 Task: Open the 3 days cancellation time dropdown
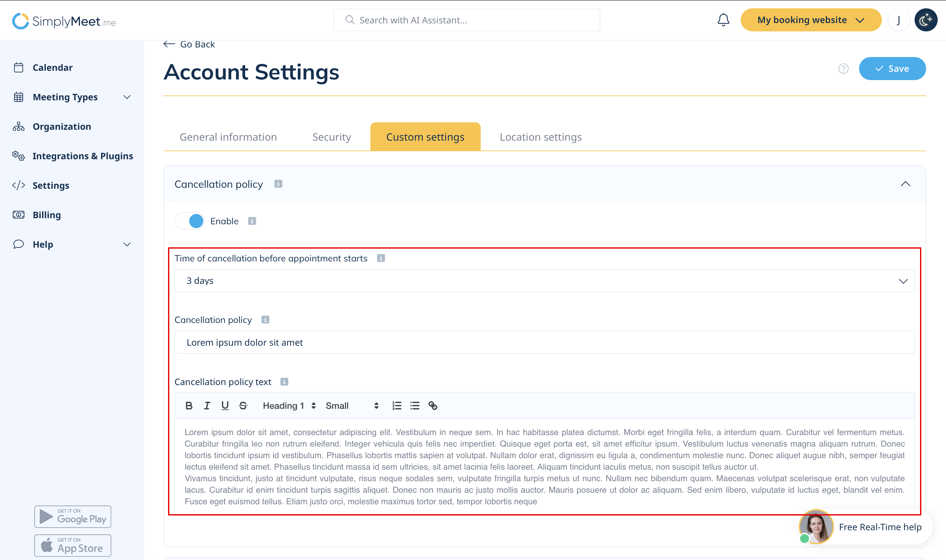point(544,281)
